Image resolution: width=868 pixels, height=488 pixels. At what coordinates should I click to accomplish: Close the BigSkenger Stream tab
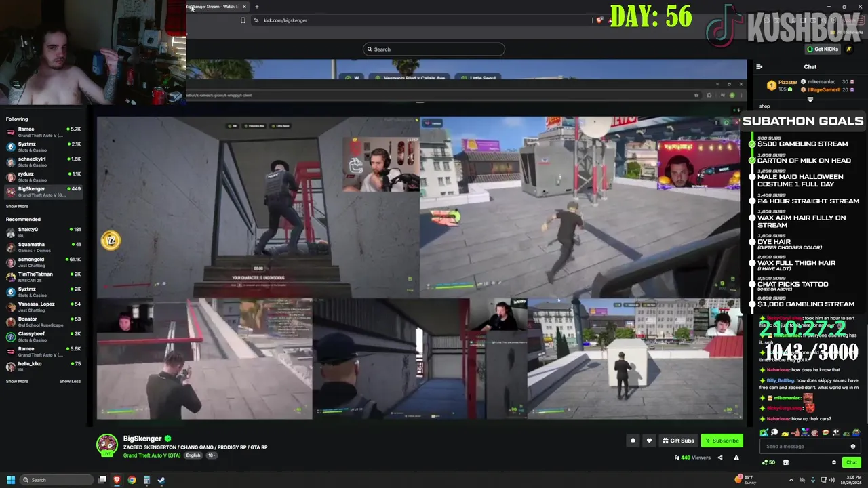[x=244, y=7]
